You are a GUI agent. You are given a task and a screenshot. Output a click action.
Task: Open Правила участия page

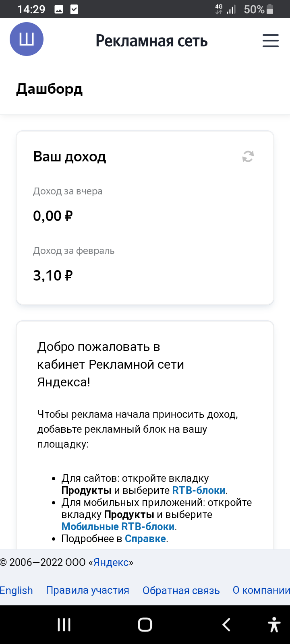coord(87,590)
